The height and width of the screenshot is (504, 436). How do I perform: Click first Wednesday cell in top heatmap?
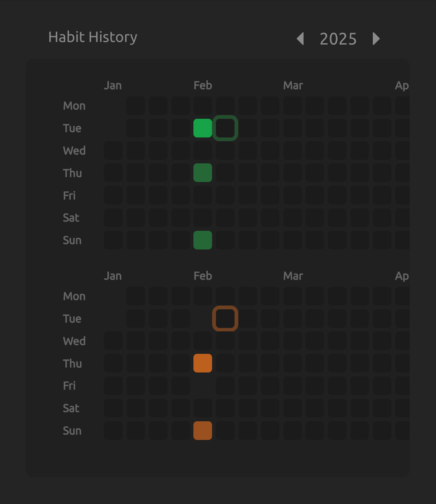[x=113, y=150]
